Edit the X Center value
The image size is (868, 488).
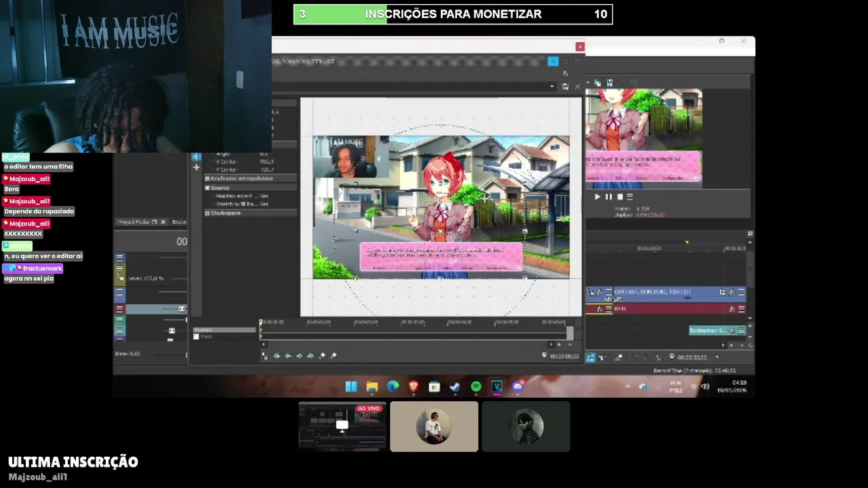267,161
